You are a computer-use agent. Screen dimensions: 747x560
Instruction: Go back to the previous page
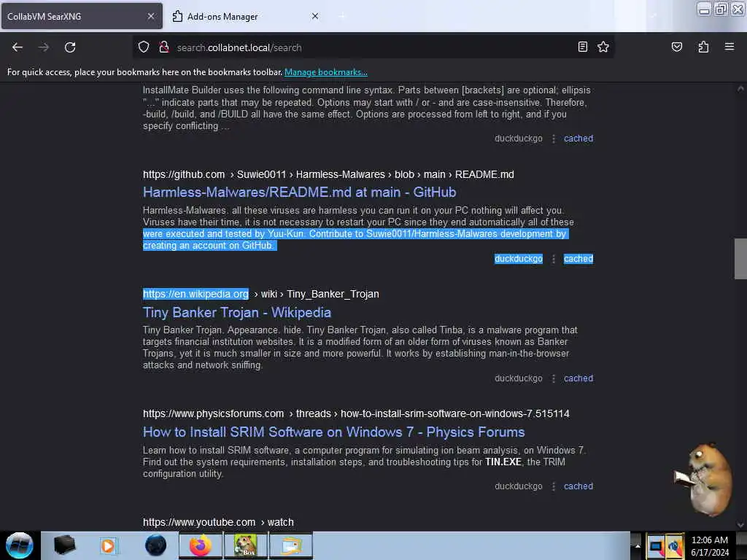point(18,47)
